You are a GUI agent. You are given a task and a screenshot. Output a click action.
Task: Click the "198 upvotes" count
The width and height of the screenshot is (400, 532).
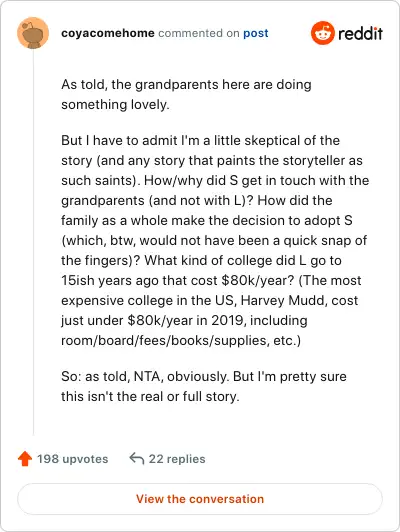[73, 459]
